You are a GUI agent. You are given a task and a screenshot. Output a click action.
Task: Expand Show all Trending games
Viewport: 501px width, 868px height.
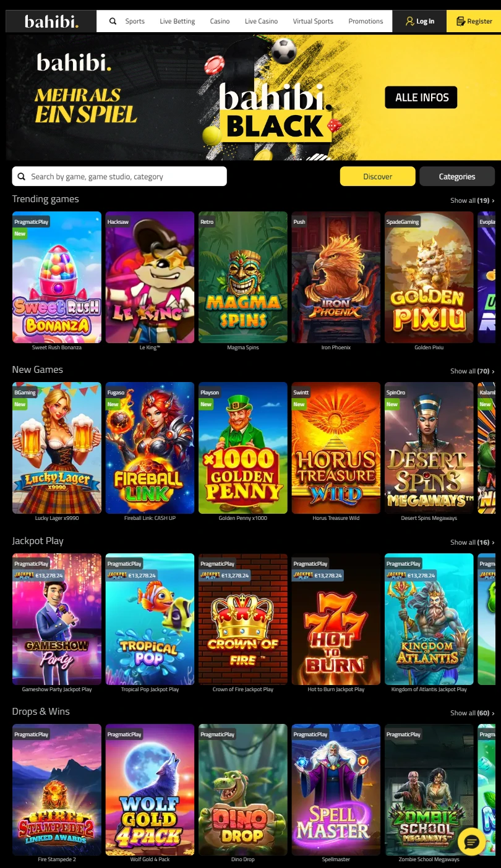[x=473, y=200]
